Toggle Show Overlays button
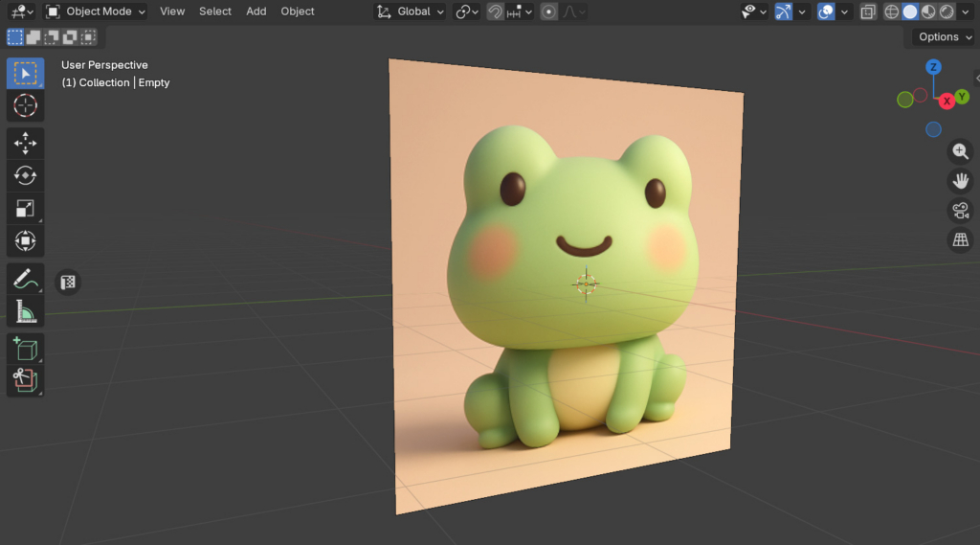Screen dimensions: 980x545 pos(826,11)
